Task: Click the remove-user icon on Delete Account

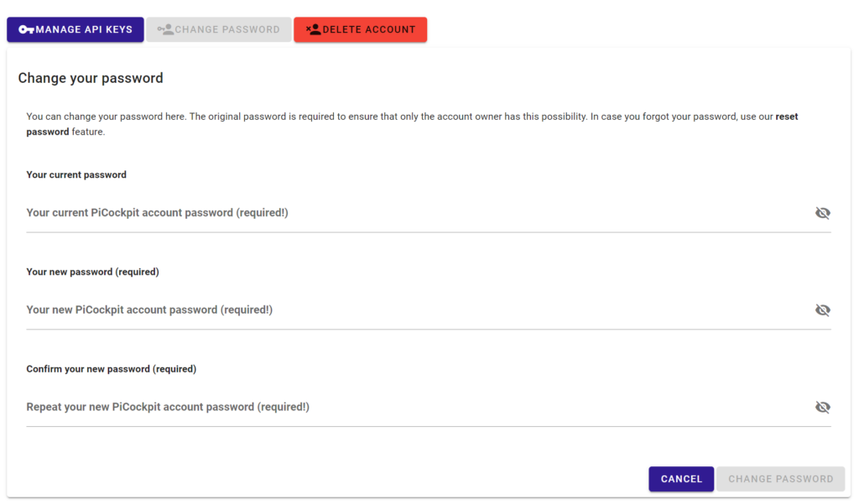Action: [x=314, y=29]
